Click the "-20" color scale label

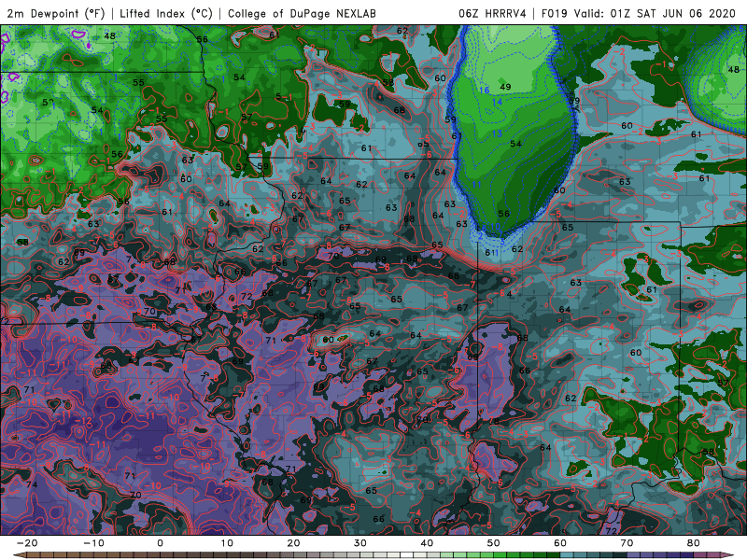click(x=27, y=543)
